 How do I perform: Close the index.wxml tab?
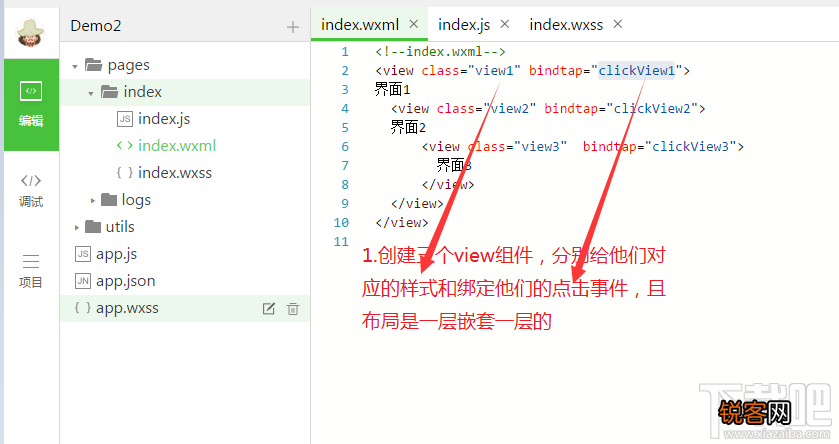click(x=413, y=24)
